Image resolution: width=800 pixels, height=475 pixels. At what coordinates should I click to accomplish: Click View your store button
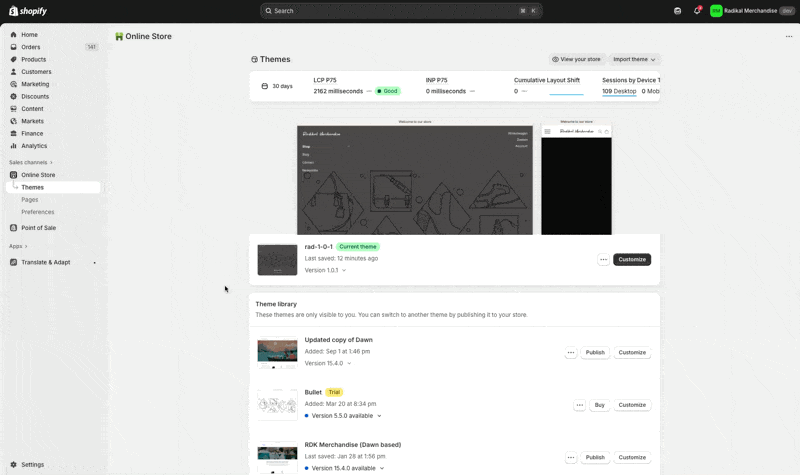pos(577,59)
